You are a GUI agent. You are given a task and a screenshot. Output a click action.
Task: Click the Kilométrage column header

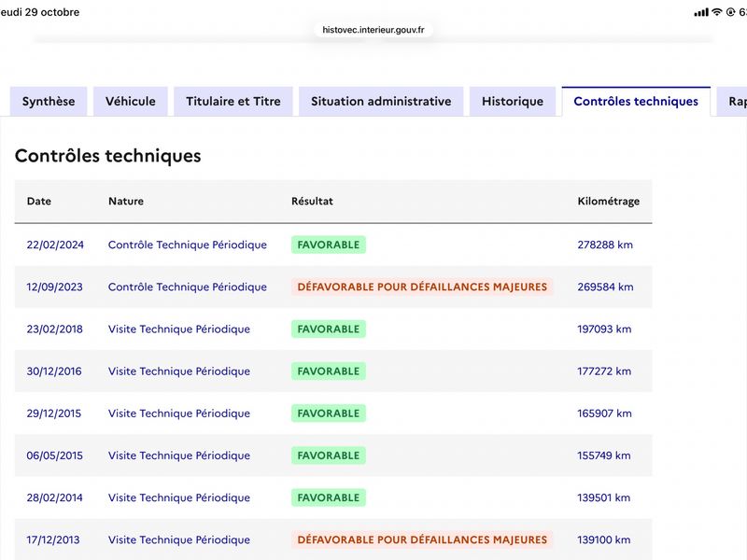pos(609,201)
